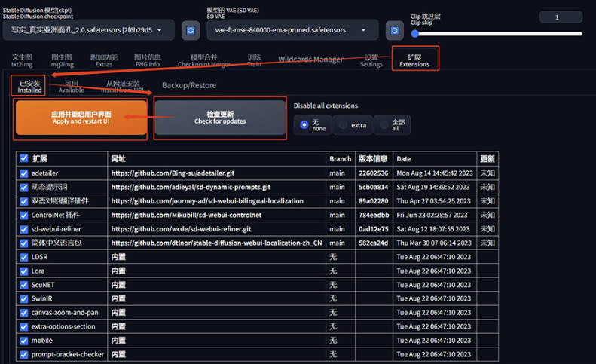Click refresh icon next to checkpoint dropdown
The height and width of the screenshot is (364, 596).
[x=191, y=30]
